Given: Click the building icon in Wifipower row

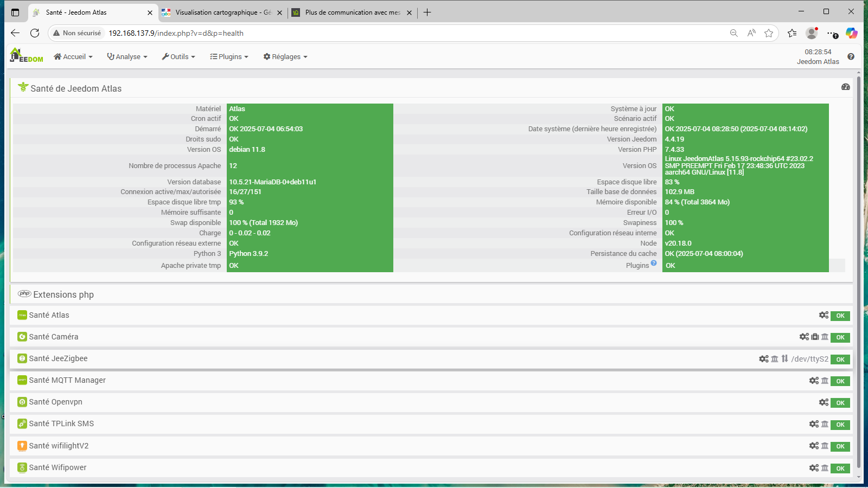Looking at the screenshot, I should coord(825,467).
